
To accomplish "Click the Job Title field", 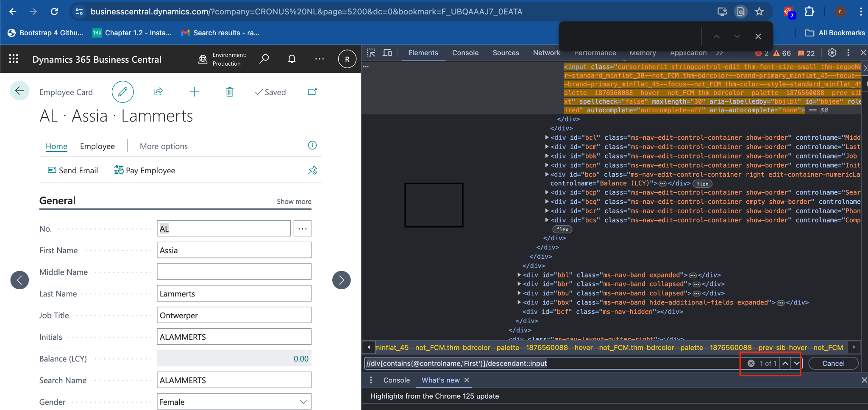I will [234, 315].
